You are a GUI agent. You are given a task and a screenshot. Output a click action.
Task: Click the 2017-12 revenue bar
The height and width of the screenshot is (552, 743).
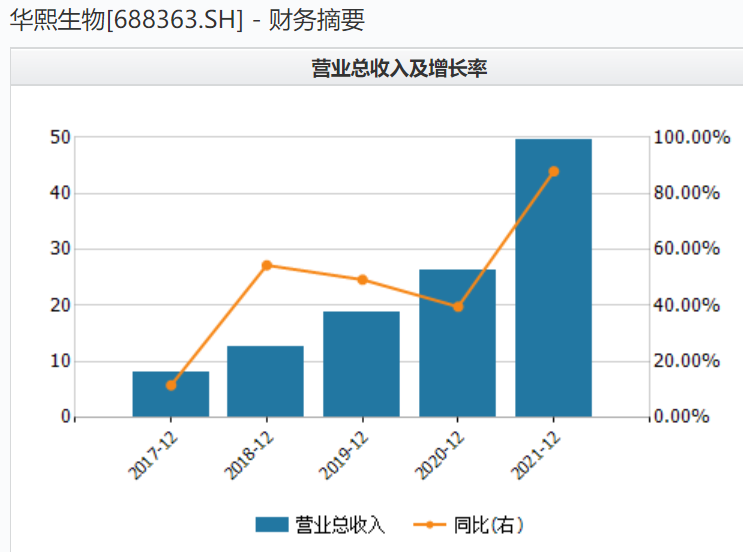[x=171, y=394]
